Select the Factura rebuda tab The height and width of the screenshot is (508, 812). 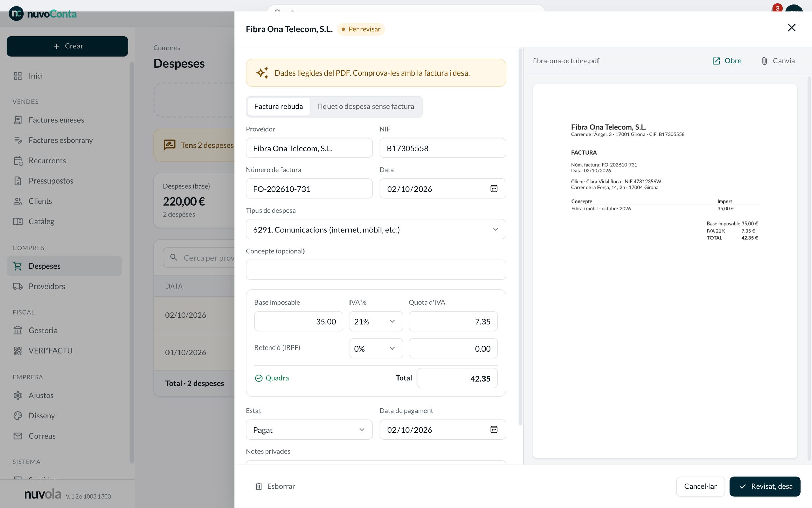click(x=278, y=107)
